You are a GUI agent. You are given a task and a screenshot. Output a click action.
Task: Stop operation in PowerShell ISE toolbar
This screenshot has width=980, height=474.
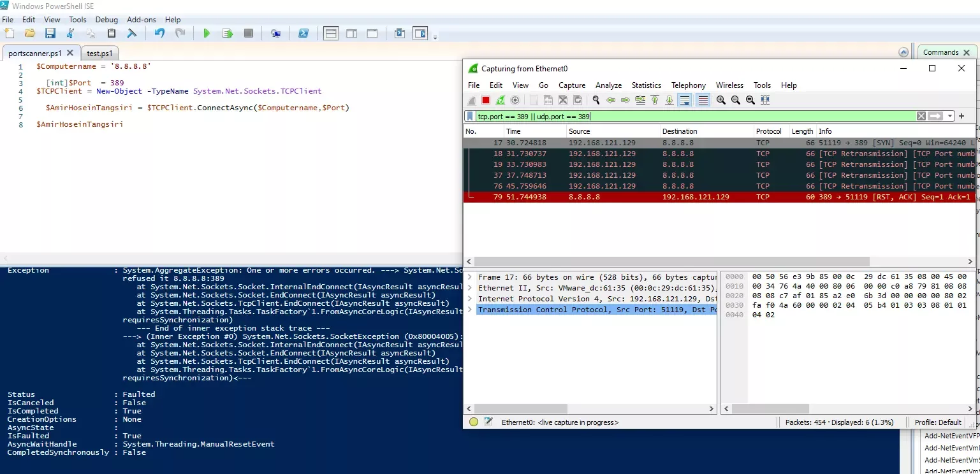coord(249,33)
